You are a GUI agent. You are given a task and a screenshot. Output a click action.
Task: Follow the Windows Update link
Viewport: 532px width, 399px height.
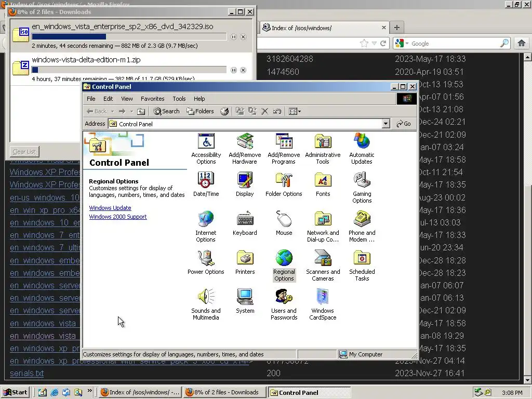(x=110, y=208)
